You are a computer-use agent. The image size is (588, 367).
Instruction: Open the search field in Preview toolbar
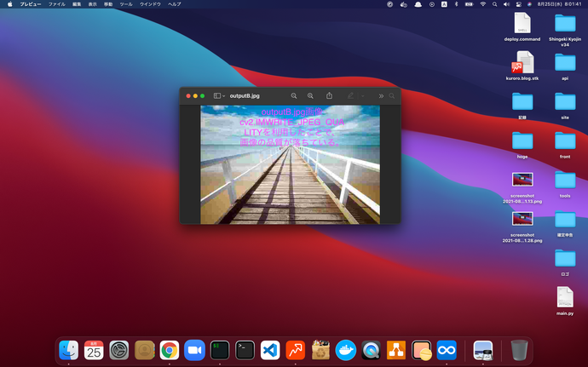click(392, 96)
